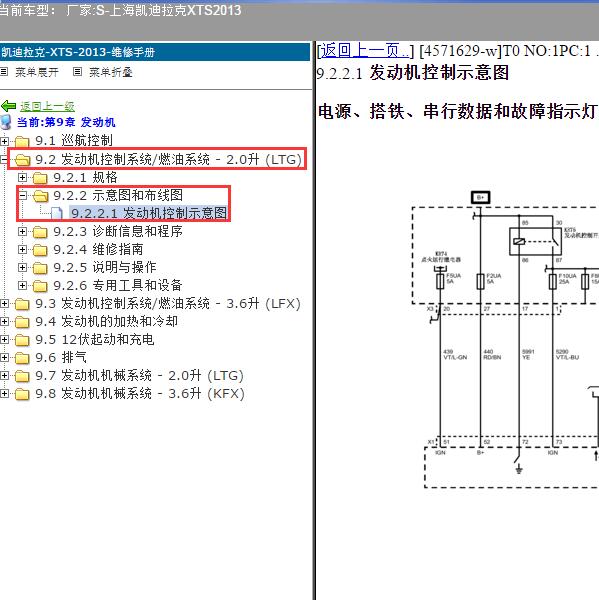599x600 pixels.
Task: Click folder icon of 9.7 发动机机械系统 LTG
Action: pos(22,376)
